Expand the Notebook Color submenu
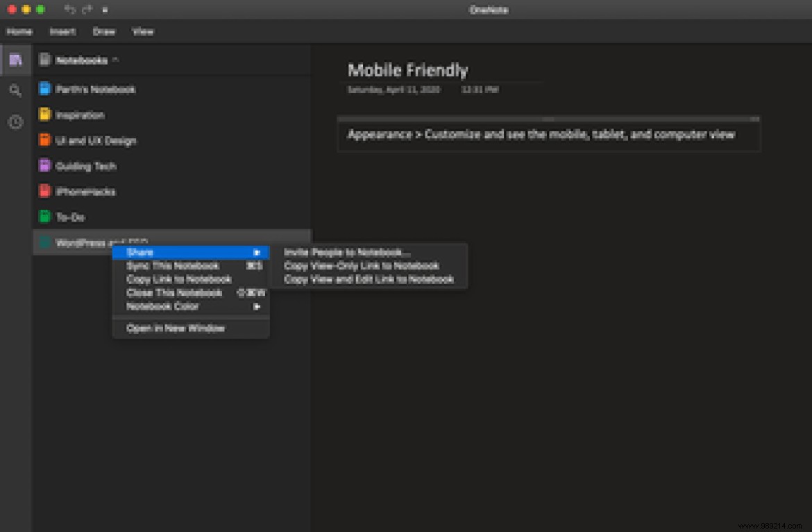Image resolution: width=812 pixels, height=532 pixels. pos(256,306)
